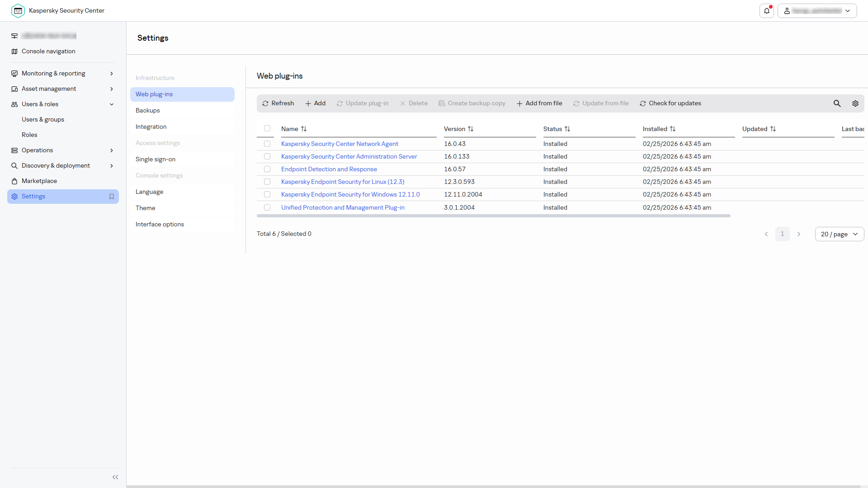Sort the table by Name column arrows
The width and height of the screenshot is (868, 488).
click(x=304, y=129)
